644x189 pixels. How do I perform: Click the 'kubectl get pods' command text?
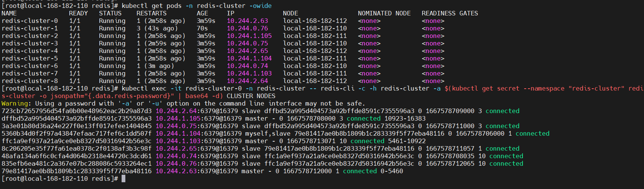152,6
